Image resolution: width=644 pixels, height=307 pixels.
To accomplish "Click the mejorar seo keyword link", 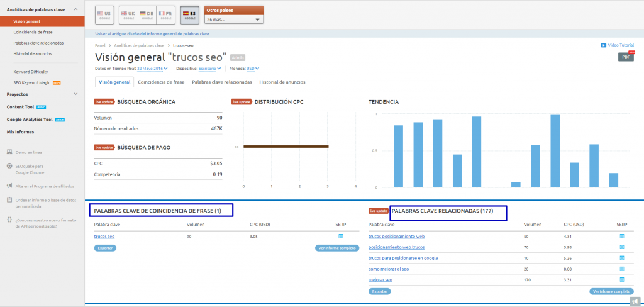I will pyautogui.click(x=380, y=280).
